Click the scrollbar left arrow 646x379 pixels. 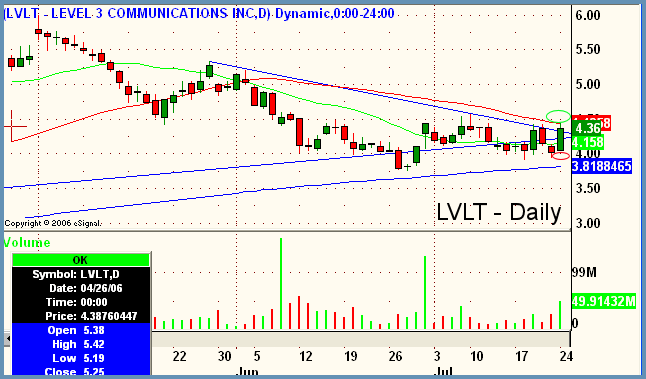point(7,339)
